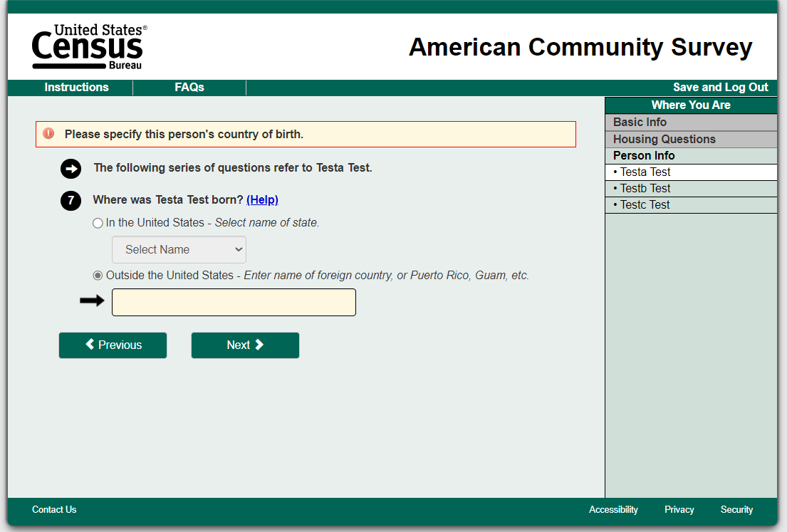Click the black arrow pointing to text field

(91, 301)
